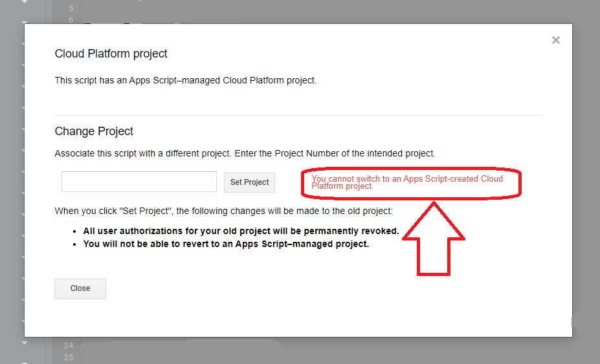
Task: Click the "Change Project" section heading
Action: [x=94, y=131]
